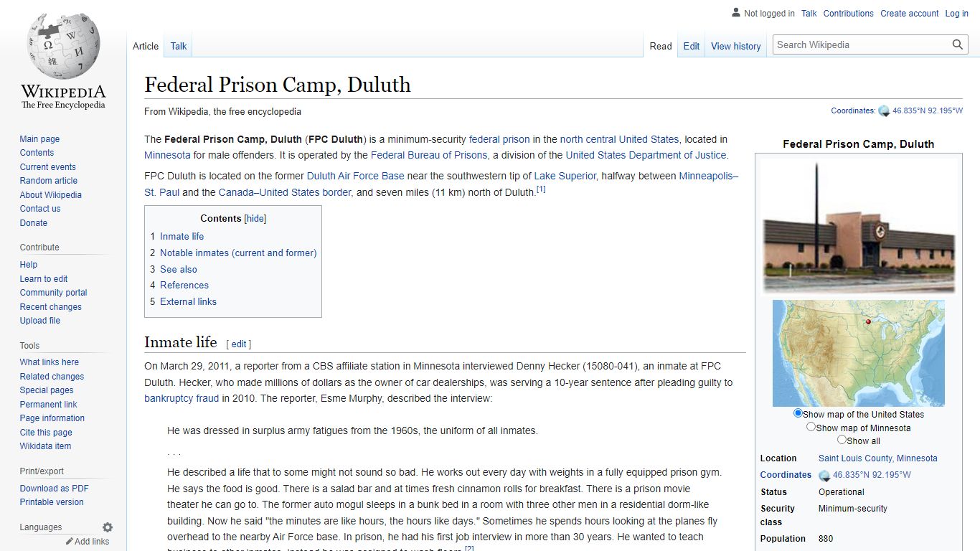Click the globe icon in infobox coordinates row

point(824,475)
